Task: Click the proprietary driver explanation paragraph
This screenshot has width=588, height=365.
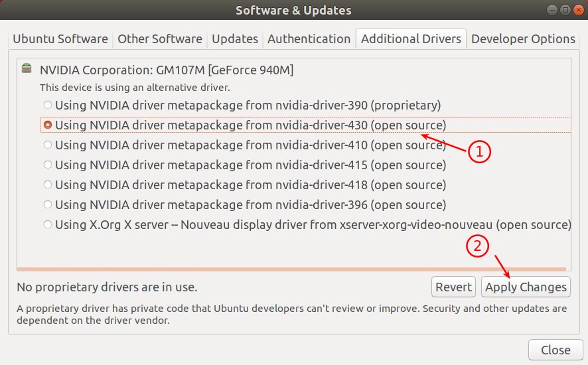Action: tap(292, 315)
